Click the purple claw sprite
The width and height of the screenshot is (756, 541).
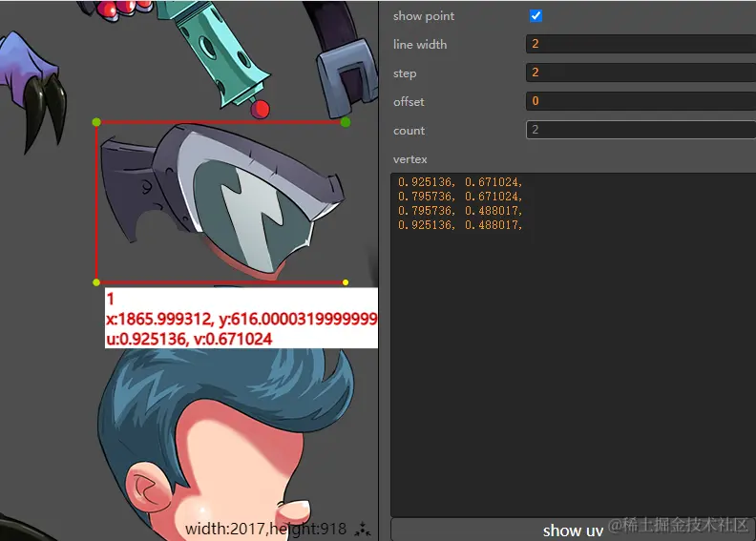31,92
